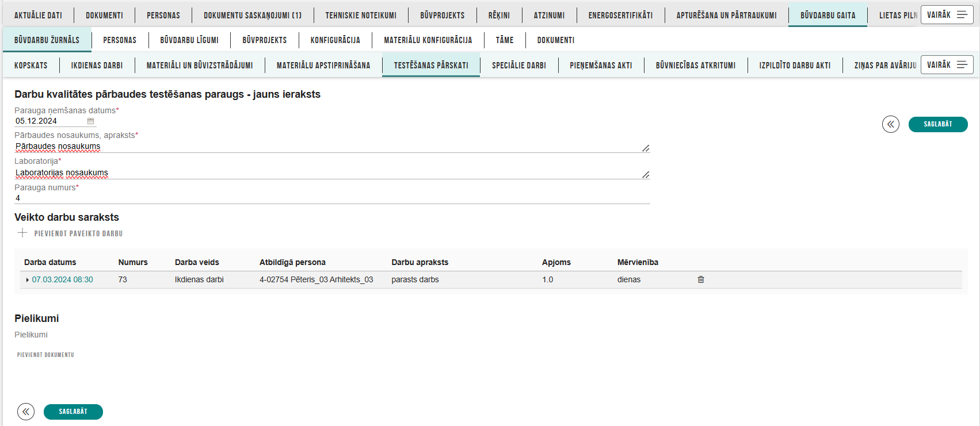Open the Atzinumi tab
Image resolution: width=980 pixels, height=426 pixels.
coord(549,16)
